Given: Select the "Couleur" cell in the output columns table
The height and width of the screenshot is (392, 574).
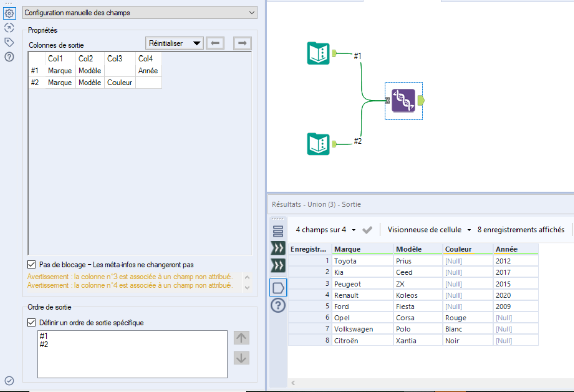Looking at the screenshot, I should [x=120, y=82].
